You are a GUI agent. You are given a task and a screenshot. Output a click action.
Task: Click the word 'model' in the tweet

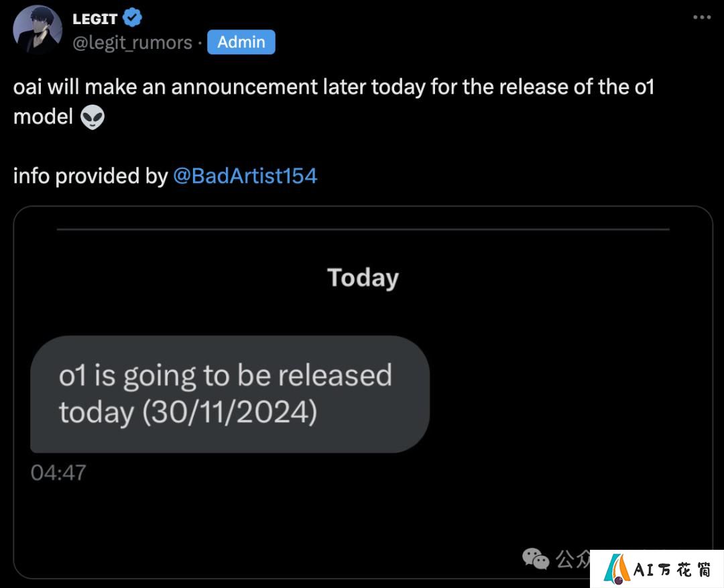[x=43, y=117]
